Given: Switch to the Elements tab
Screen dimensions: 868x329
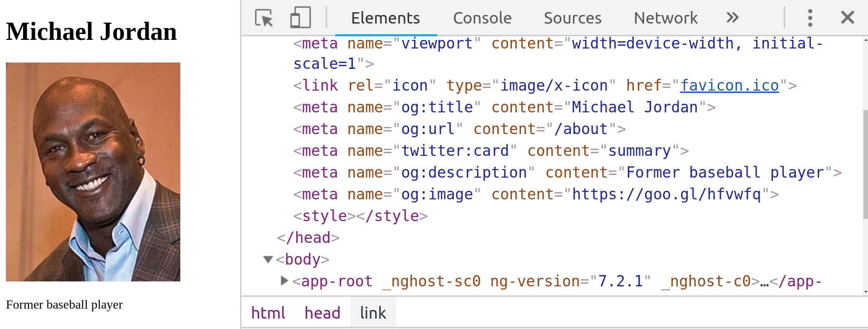Looking at the screenshot, I should [x=386, y=18].
